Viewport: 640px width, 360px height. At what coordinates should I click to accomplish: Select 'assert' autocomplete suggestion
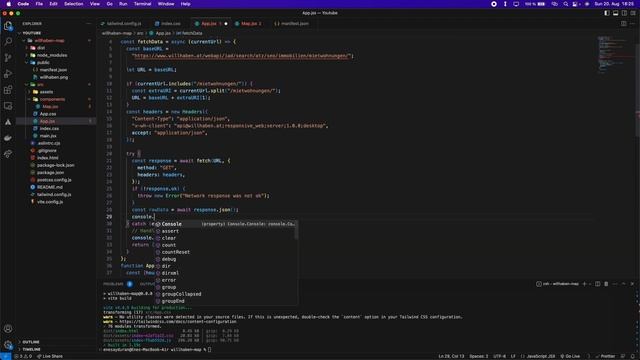226,231
